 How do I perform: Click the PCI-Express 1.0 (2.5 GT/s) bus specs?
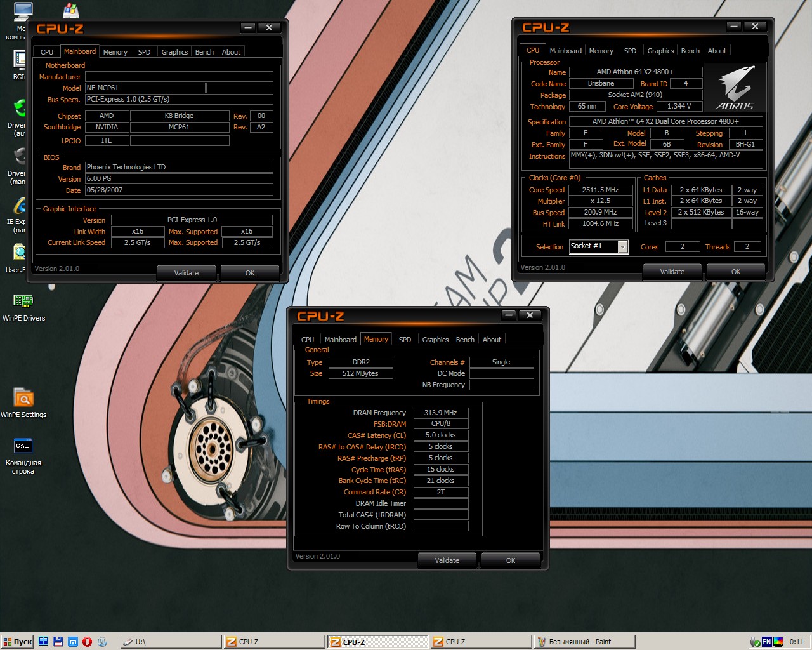point(179,99)
